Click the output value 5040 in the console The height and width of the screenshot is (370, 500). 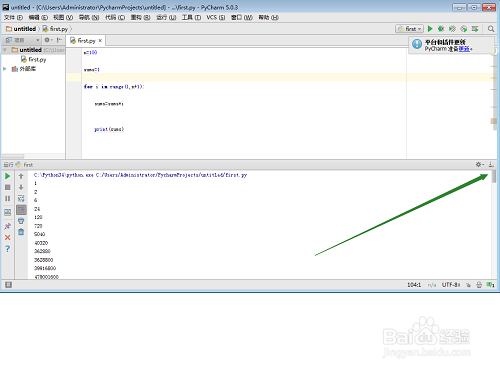click(x=39, y=234)
